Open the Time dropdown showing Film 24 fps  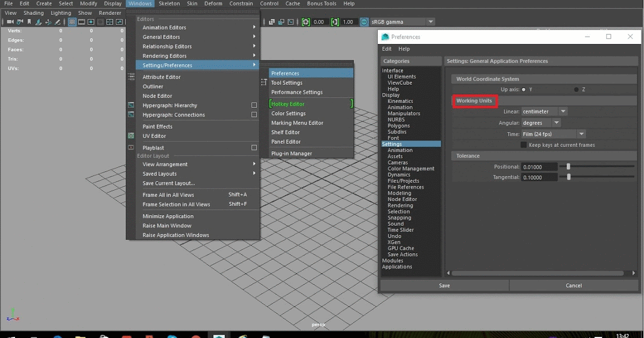pos(581,134)
